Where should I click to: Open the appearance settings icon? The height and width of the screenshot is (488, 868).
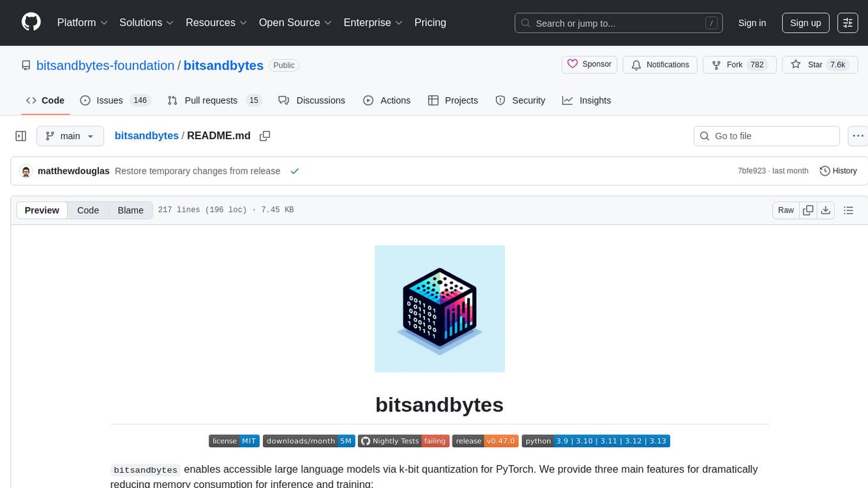(x=848, y=23)
